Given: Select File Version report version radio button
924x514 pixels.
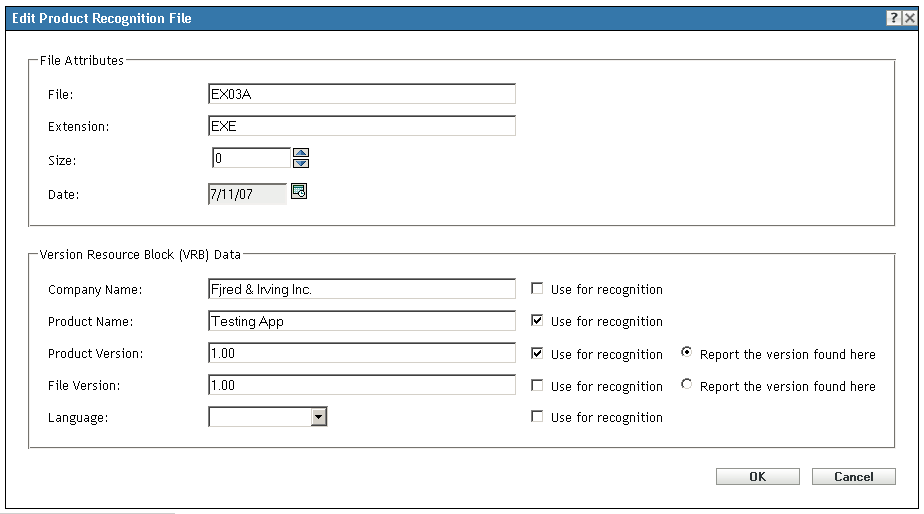Looking at the screenshot, I should click(x=686, y=385).
